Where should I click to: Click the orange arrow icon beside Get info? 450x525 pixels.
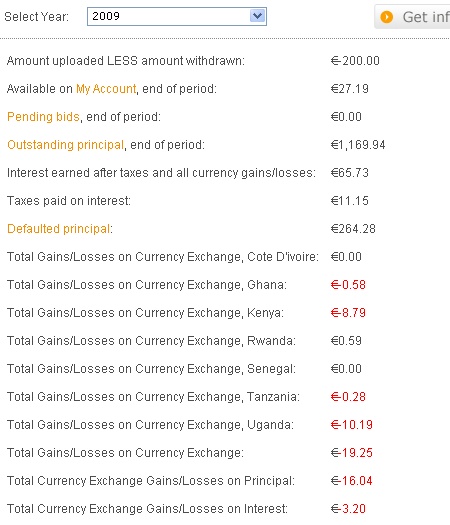point(387,17)
